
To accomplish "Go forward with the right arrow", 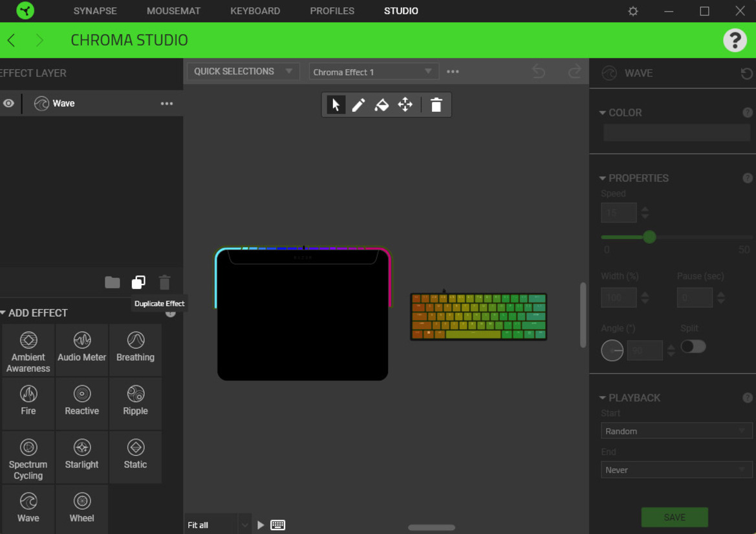I will tap(39, 40).
